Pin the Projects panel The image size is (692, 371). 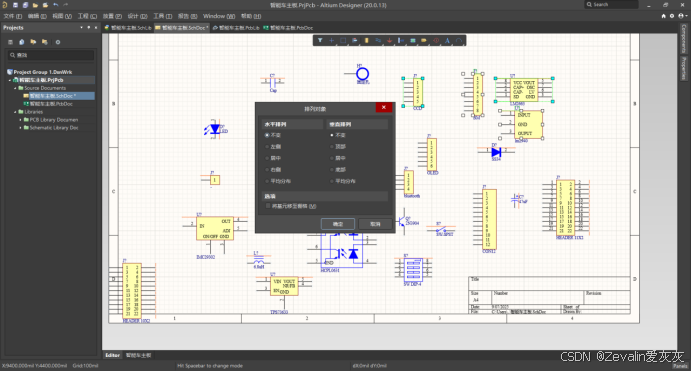[x=89, y=27]
